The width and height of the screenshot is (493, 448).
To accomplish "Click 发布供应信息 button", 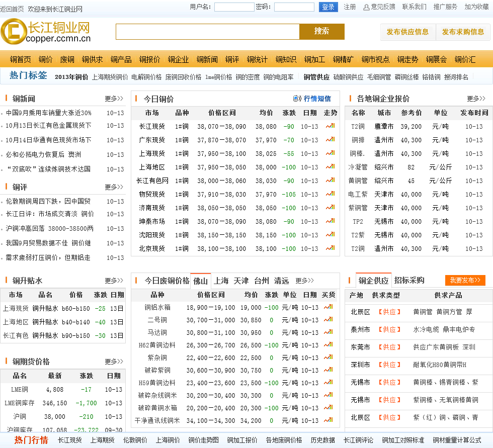I will tap(408, 32).
